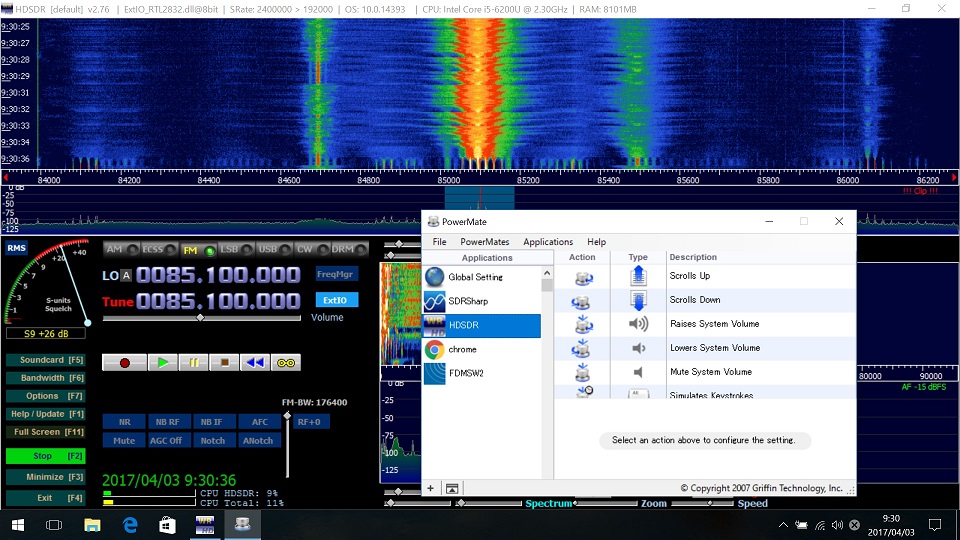960x540 pixels.
Task: Open the FreqMgr frequency manager
Action: tap(336, 274)
